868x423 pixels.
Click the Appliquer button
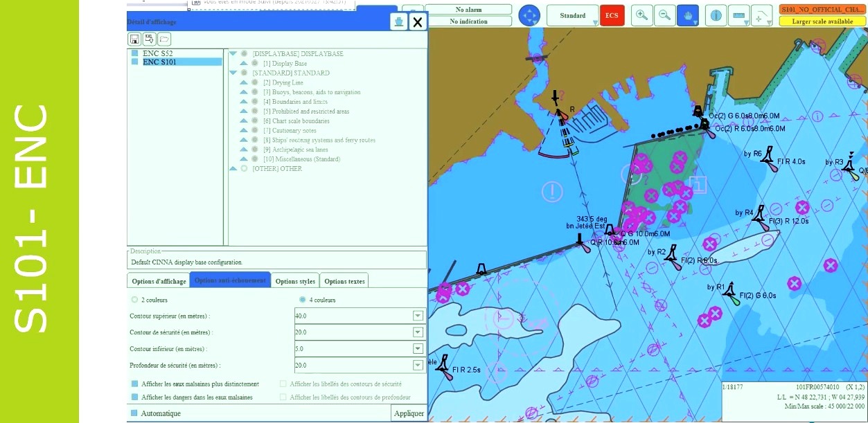point(409,413)
